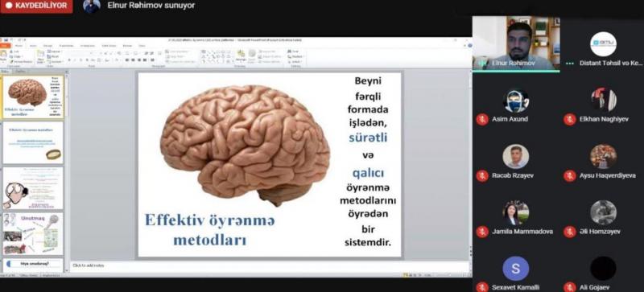Click Elnur Rəhimov's video tile

(x=516, y=43)
